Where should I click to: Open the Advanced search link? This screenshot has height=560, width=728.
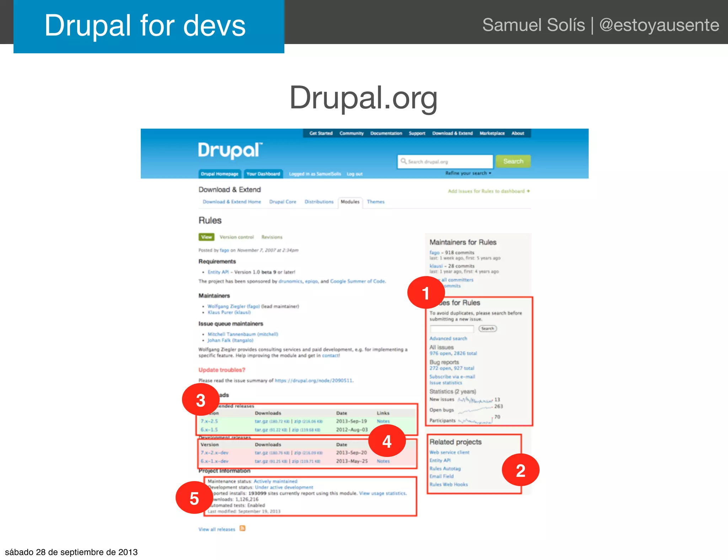tap(448, 339)
